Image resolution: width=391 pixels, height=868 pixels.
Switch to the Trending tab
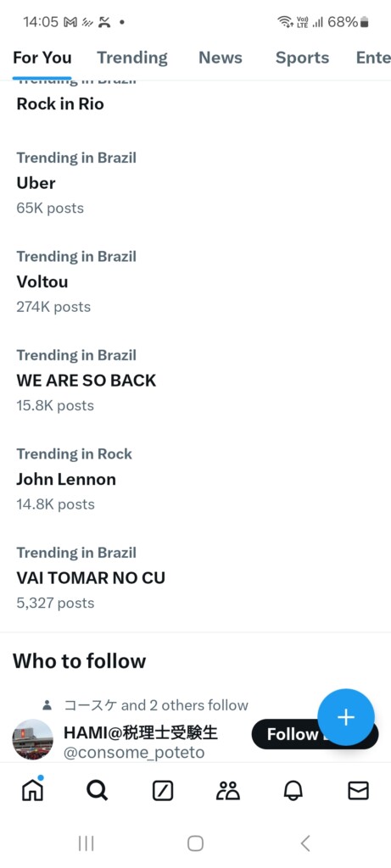click(132, 58)
